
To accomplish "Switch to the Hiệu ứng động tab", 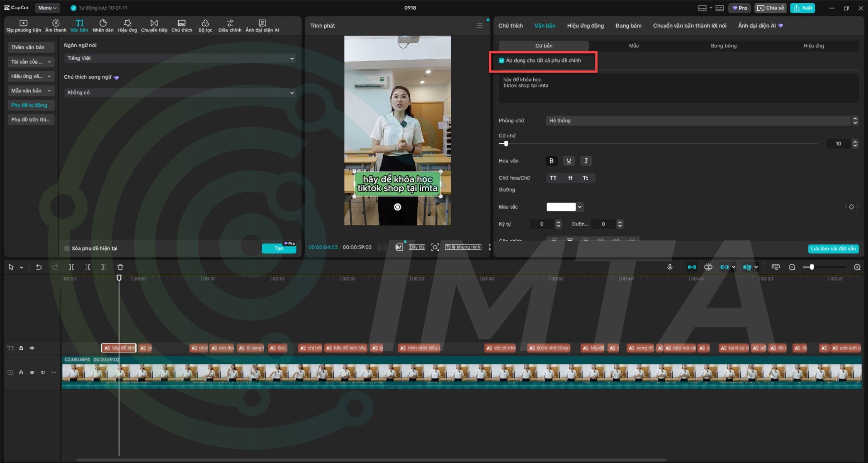I will (x=585, y=25).
